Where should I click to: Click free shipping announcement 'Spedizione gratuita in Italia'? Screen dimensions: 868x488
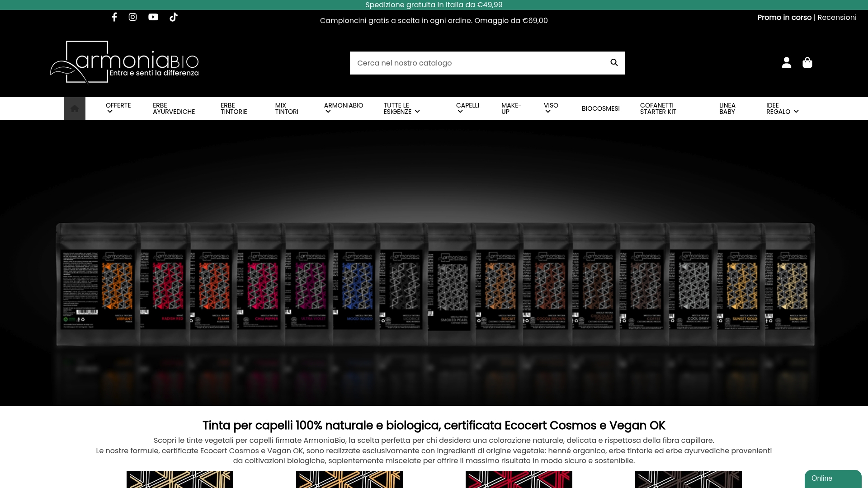(x=434, y=5)
